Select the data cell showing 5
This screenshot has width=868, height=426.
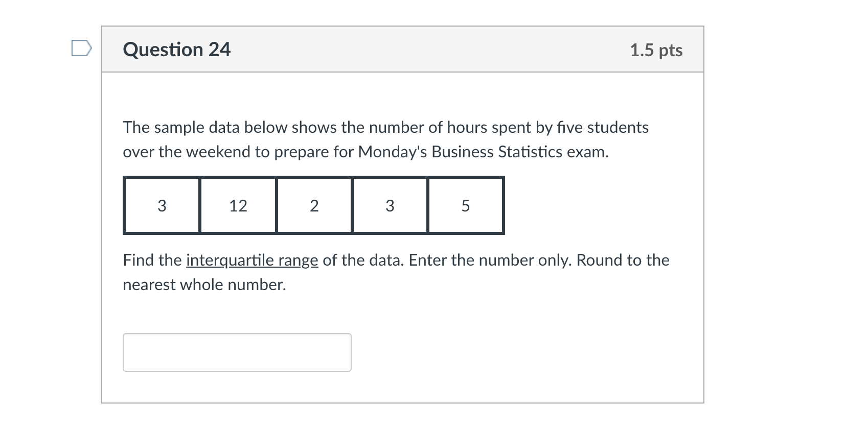[x=465, y=205]
